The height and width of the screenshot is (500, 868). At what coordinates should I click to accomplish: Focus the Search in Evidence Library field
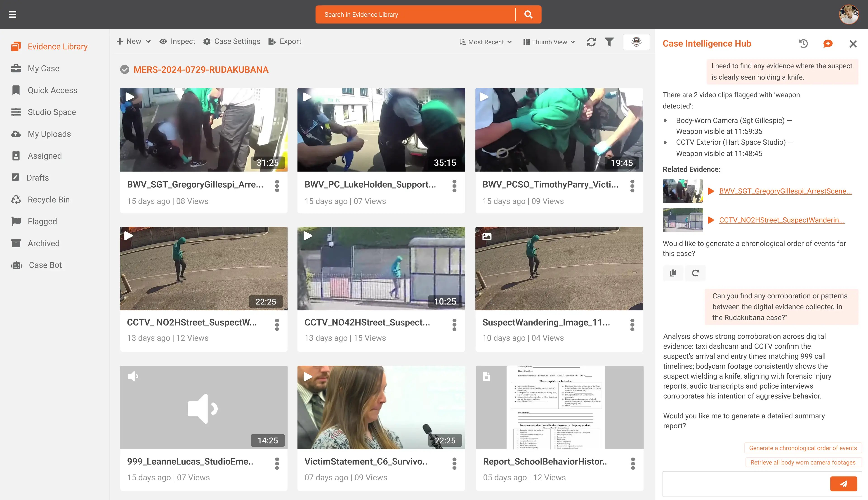coord(415,14)
